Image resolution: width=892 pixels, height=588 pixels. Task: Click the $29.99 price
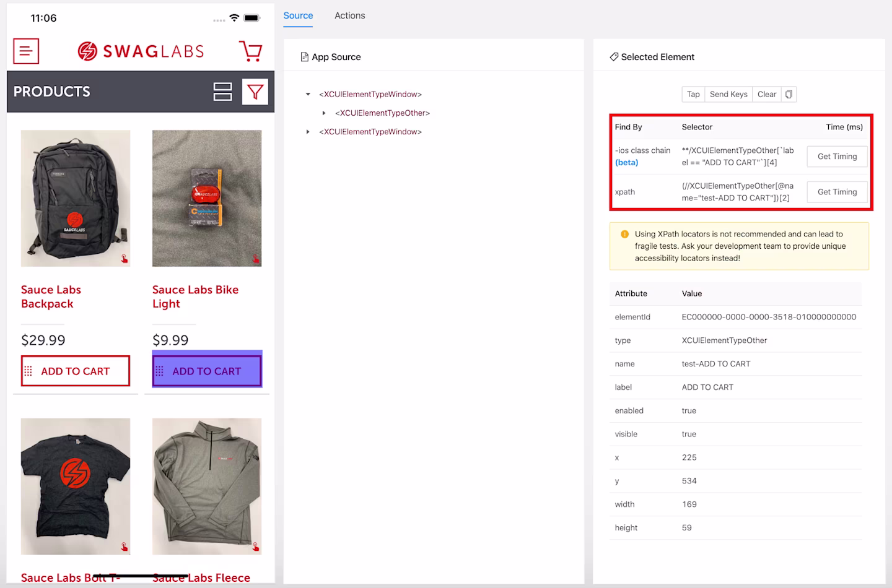(x=43, y=340)
